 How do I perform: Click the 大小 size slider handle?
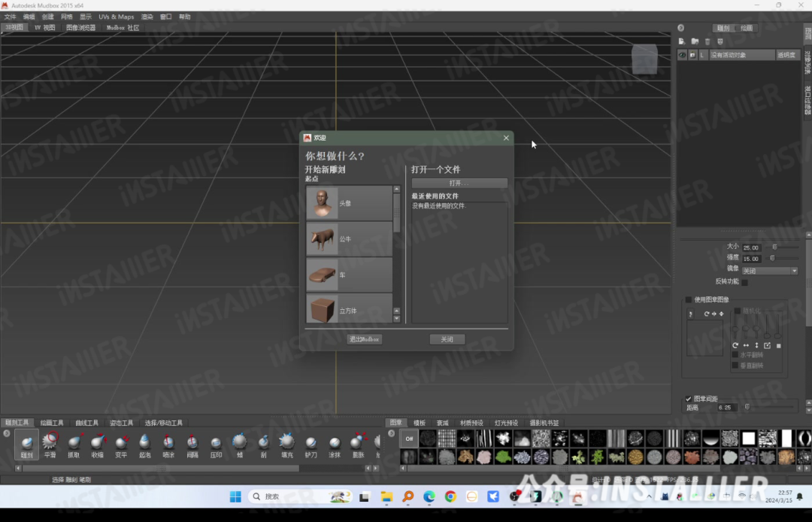(774, 247)
